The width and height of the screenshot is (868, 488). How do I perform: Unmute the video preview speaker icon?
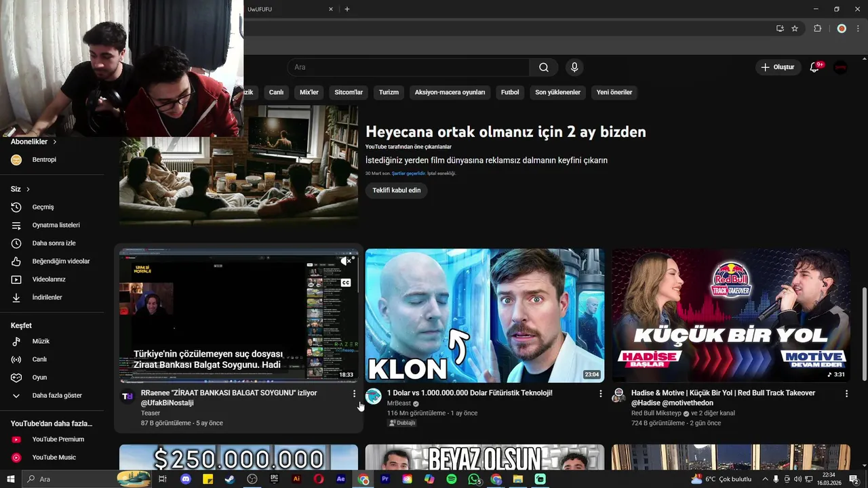click(346, 261)
